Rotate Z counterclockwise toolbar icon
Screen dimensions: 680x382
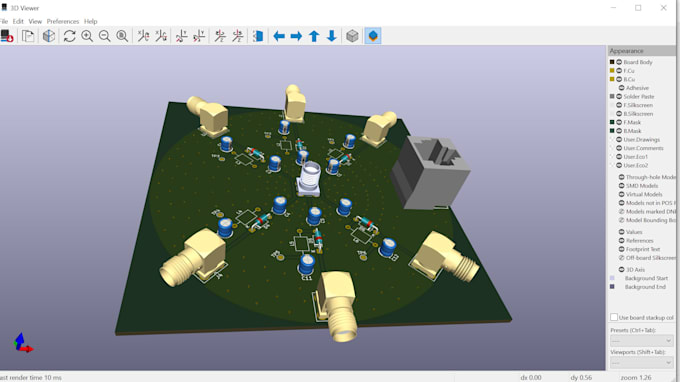238,36
